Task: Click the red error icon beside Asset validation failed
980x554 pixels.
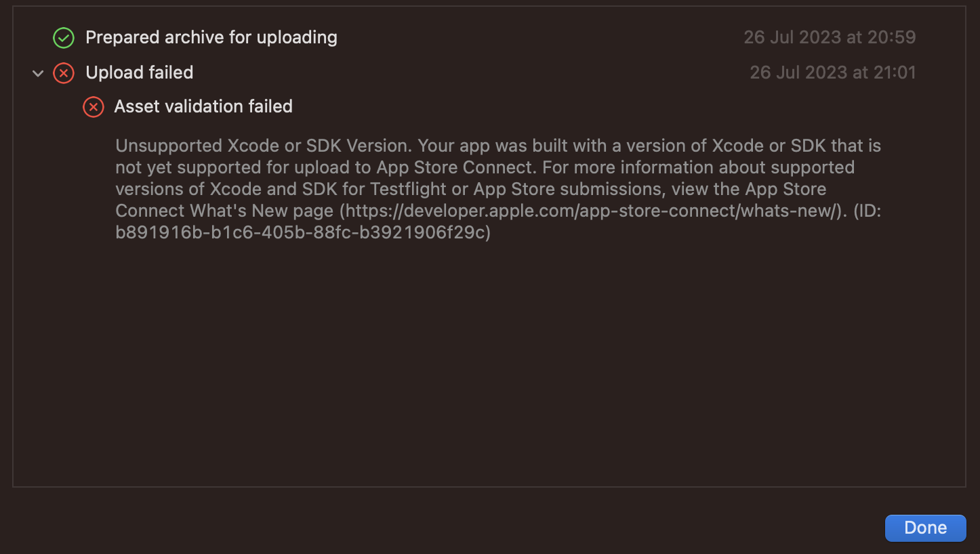Action: [x=94, y=107]
